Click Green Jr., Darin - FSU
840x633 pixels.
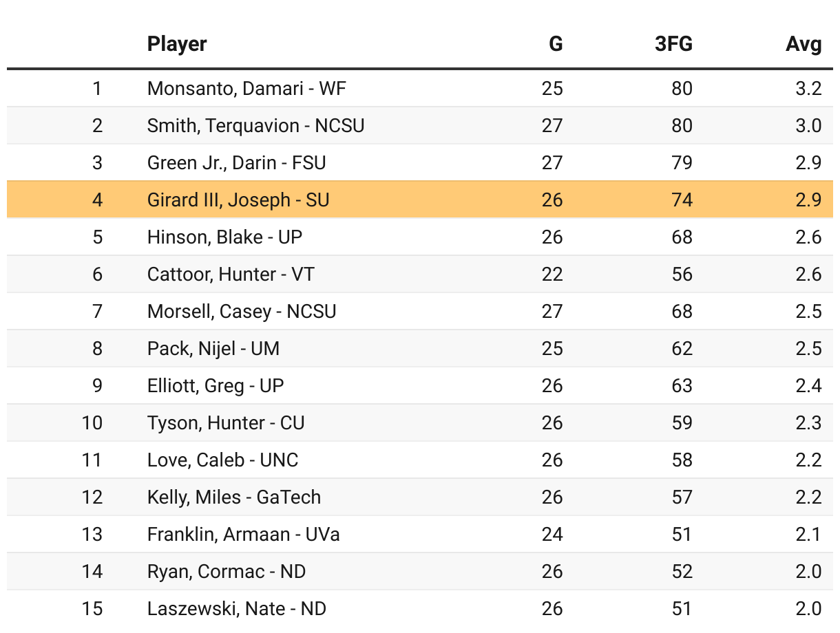click(236, 163)
